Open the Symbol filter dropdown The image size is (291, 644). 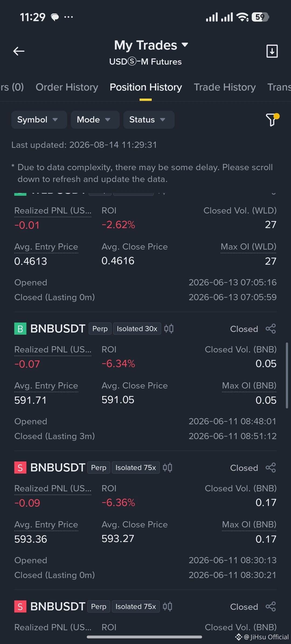39,120
